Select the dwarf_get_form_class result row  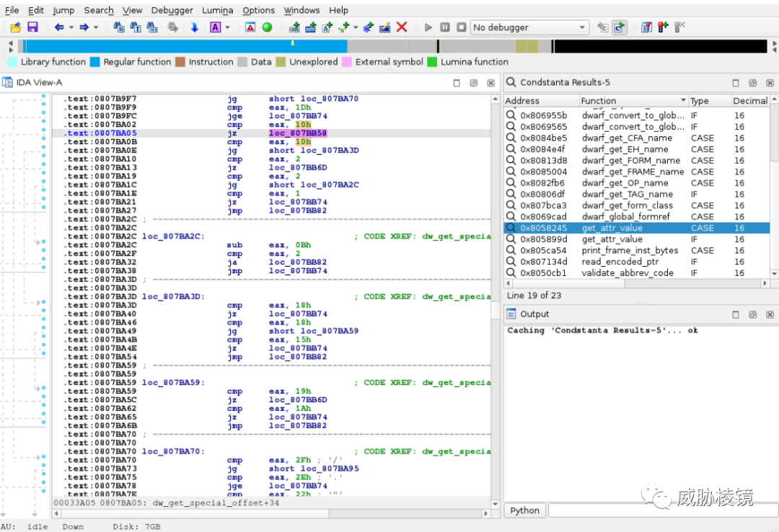[x=636, y=205]
